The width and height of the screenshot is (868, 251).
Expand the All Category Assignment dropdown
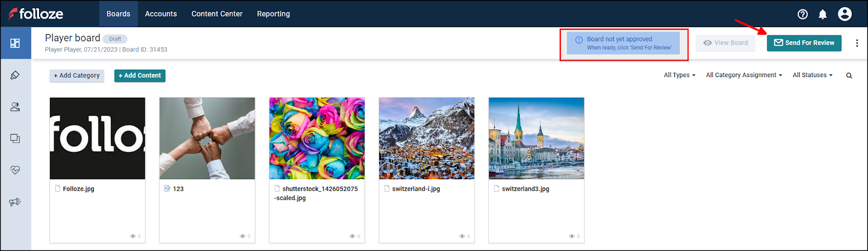click(x=743, y=75)
